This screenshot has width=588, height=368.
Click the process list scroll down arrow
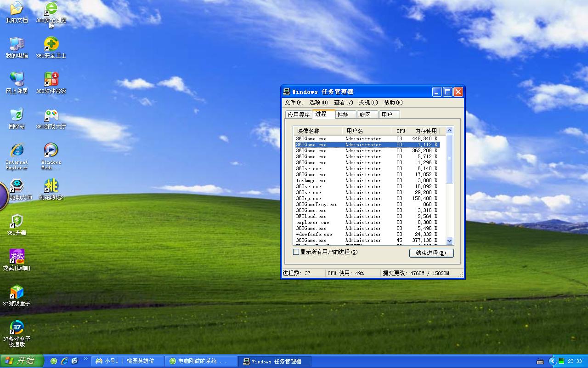[450, 241]
